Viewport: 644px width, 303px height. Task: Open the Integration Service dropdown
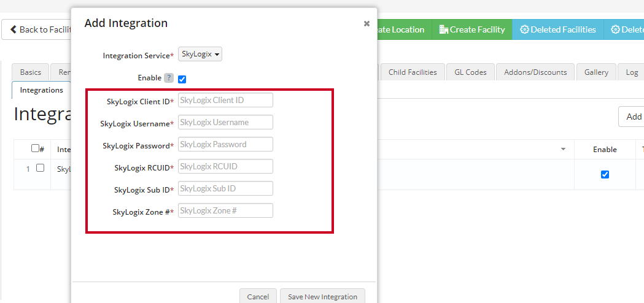coord(200,54)
